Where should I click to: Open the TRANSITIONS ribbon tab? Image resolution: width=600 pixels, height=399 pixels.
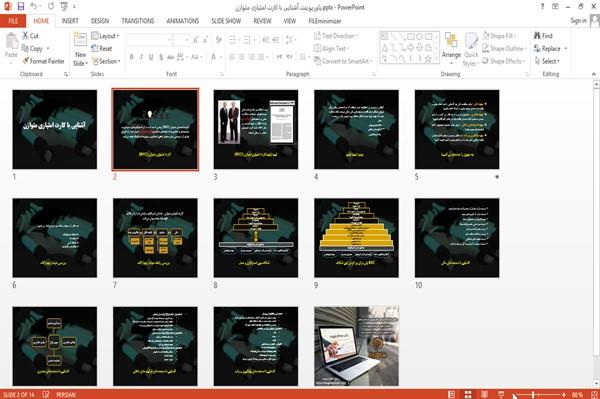tap(138, 21)
